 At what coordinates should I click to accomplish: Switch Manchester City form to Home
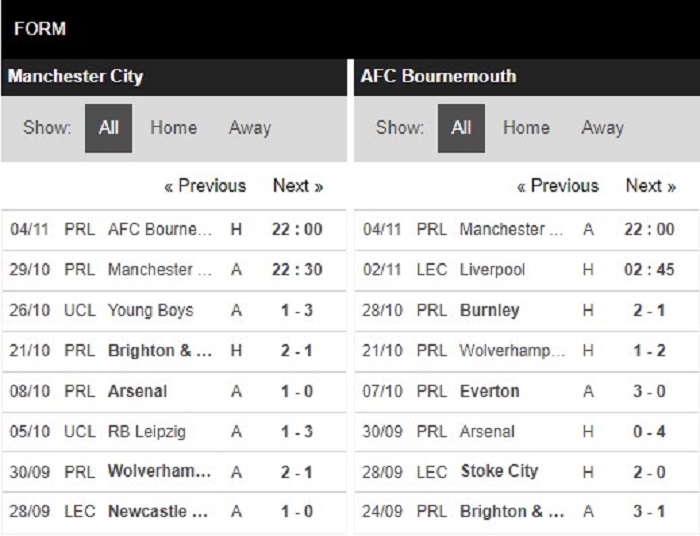(x=173, y=128)
